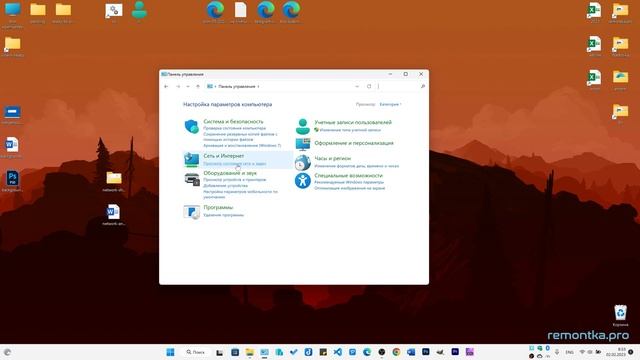This screenshot has height=360, width=640.
Task: Open the Оборудование и звук printer icon
Action: (192, 179)
